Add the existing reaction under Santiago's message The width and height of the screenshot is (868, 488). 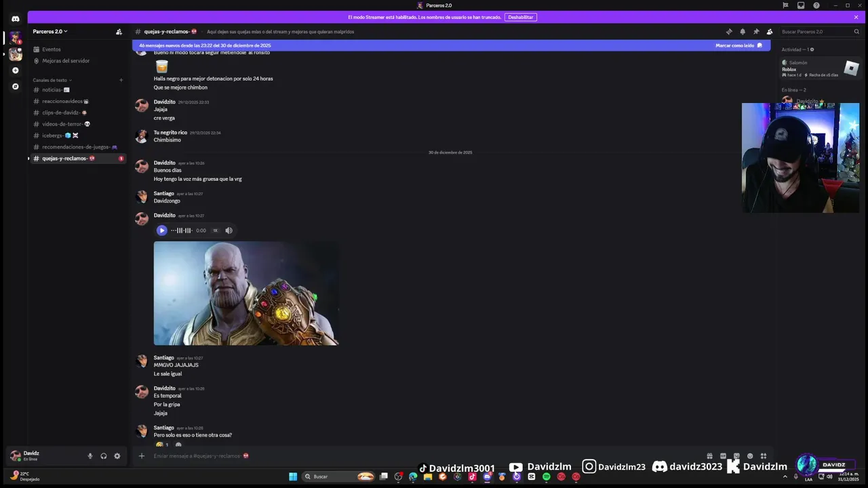pyautogui.click(x=163, y=445)
